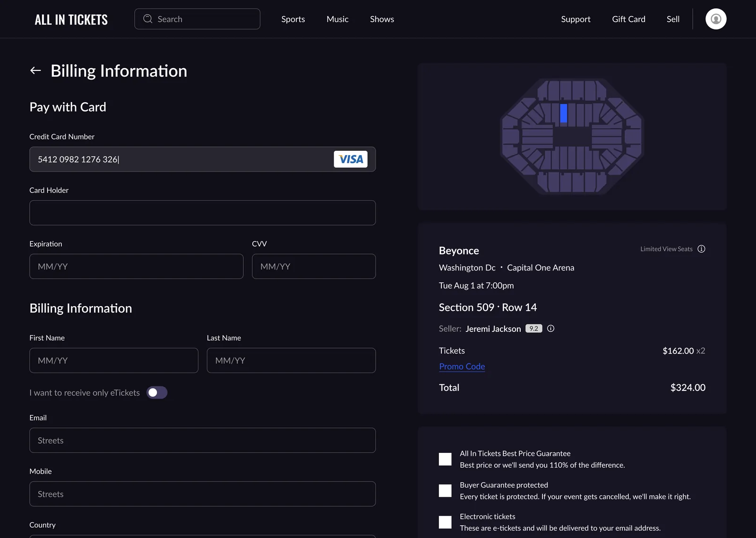Check the Best Price Guarantee checkbox

pos(445,459)
